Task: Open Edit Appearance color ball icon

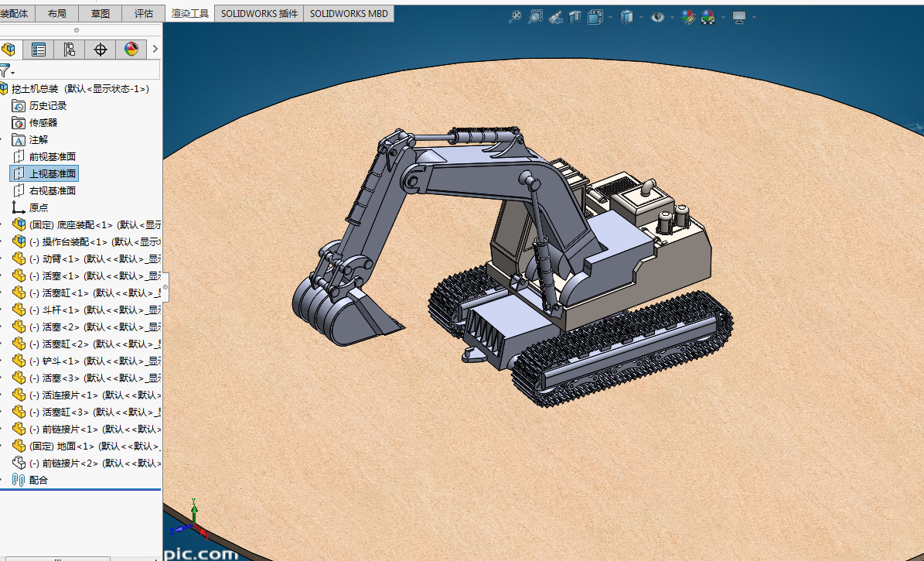Action: click(687, 17)
